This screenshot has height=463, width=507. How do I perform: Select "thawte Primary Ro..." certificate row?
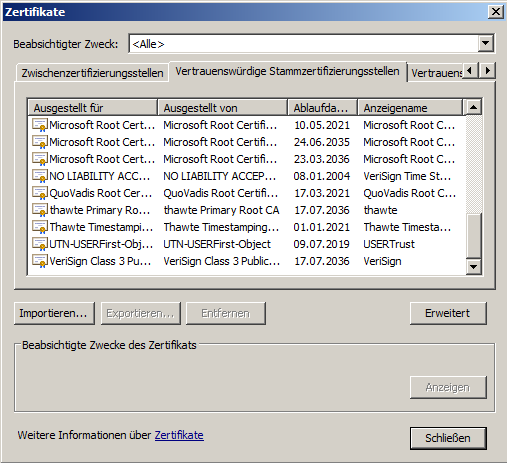(247, 210)
